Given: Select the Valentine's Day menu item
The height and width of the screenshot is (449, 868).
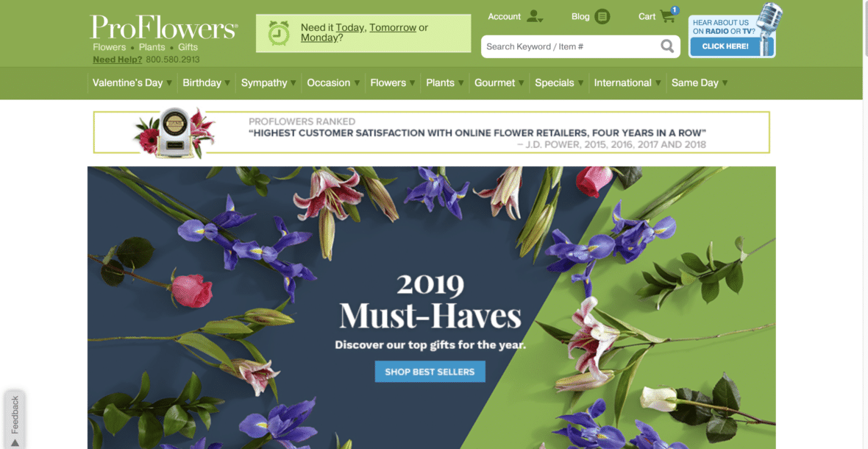Looking at the screenshot, I should pyautogui.click(x=127, y=82).
